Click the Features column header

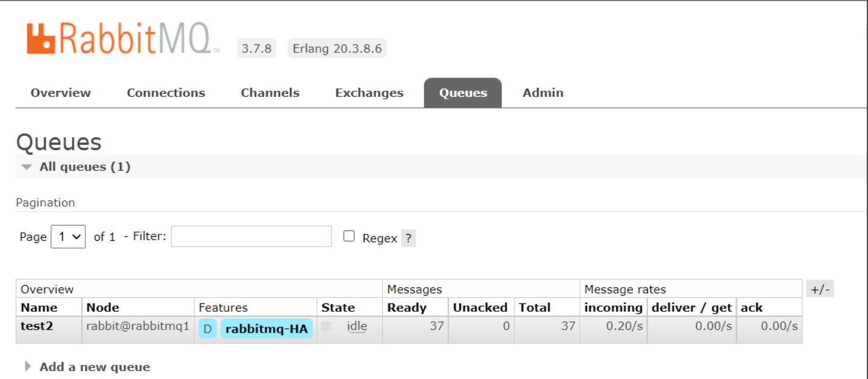click(x=223, y=308)
